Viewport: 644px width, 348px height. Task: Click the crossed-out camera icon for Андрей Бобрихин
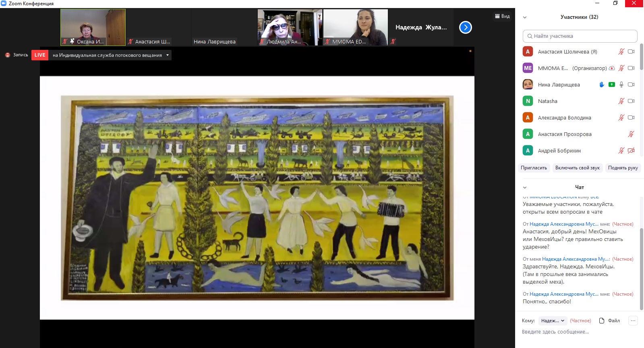pos(631,150)
